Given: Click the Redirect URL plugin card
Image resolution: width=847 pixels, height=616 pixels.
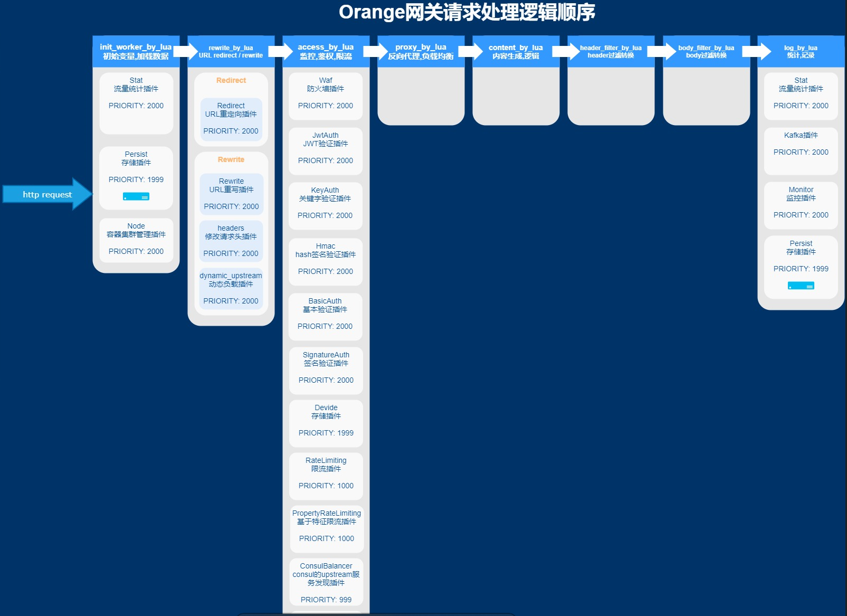Looking at the screenshot, I should click(231, 119).
